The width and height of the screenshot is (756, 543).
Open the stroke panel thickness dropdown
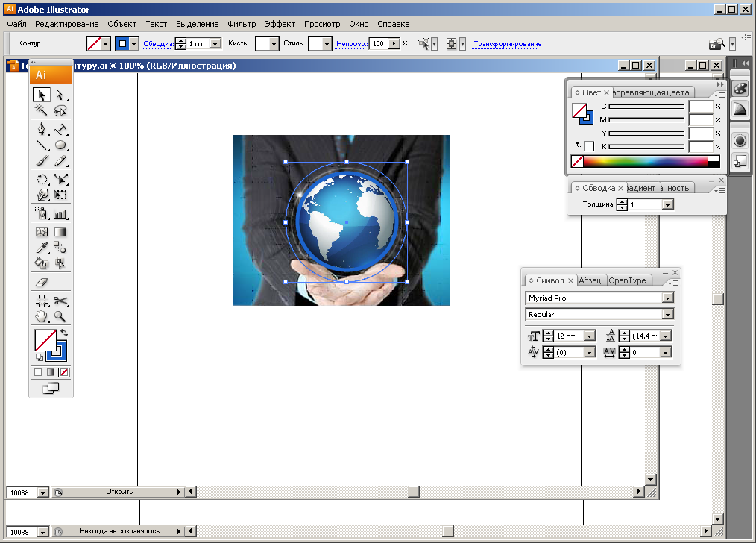[667, 205]
